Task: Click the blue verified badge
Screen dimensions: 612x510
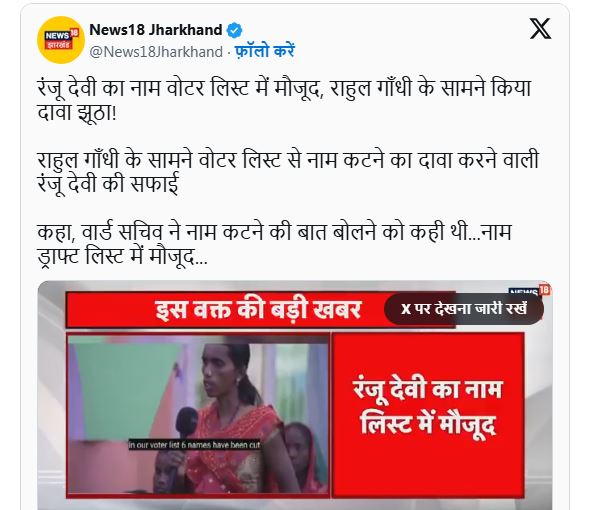Action: pos(234,30)
